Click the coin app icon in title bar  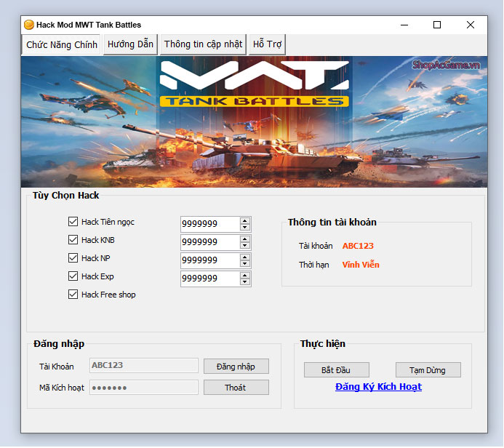(29, 25)
